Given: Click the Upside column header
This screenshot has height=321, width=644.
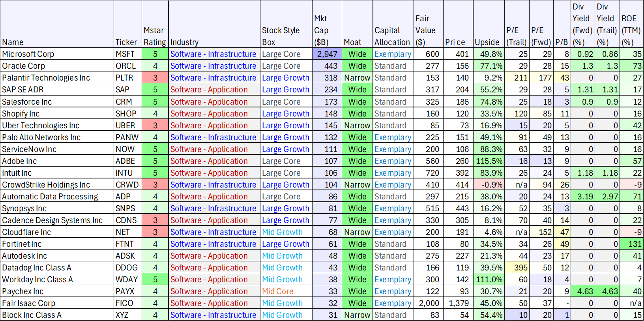Looking at the screenshot, I should (489, 24).
